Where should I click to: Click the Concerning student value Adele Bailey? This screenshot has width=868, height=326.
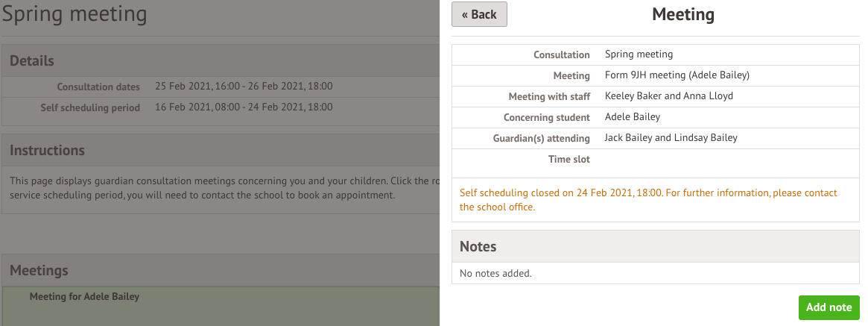[x=633, y=117]
